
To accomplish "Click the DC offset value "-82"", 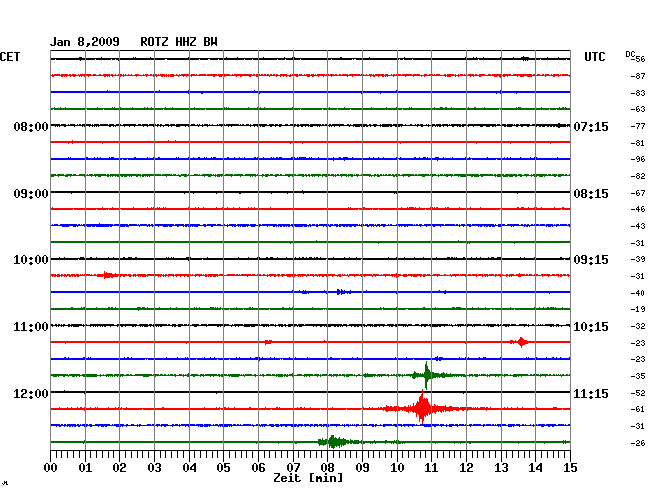I will (638, 176).
